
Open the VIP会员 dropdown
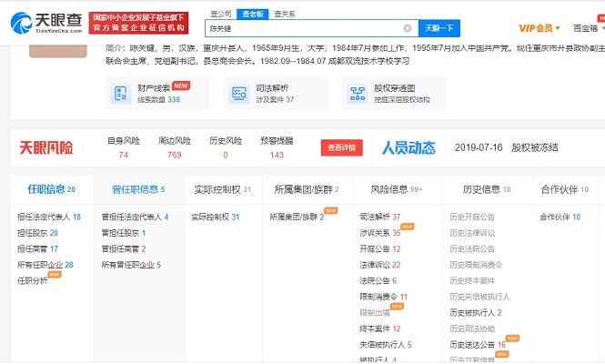[540, 28]
